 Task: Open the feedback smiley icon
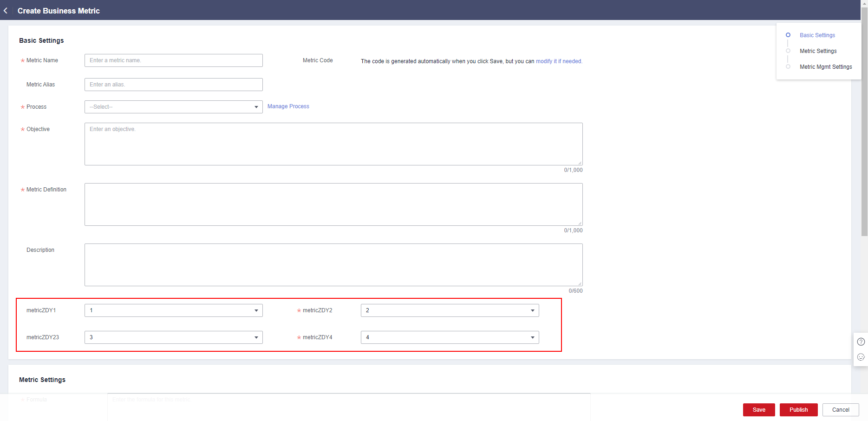coord(861,357)
